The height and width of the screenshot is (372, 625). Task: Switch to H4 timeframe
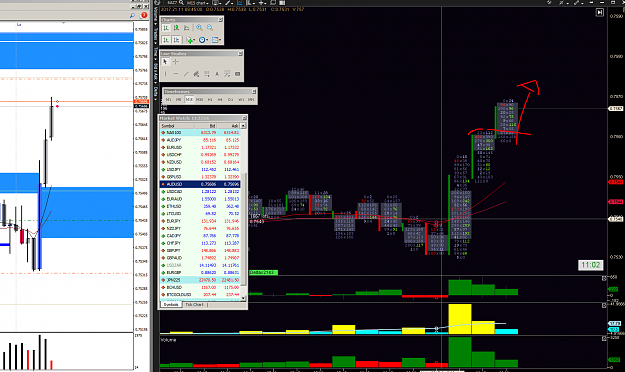[x=220, y=99]
